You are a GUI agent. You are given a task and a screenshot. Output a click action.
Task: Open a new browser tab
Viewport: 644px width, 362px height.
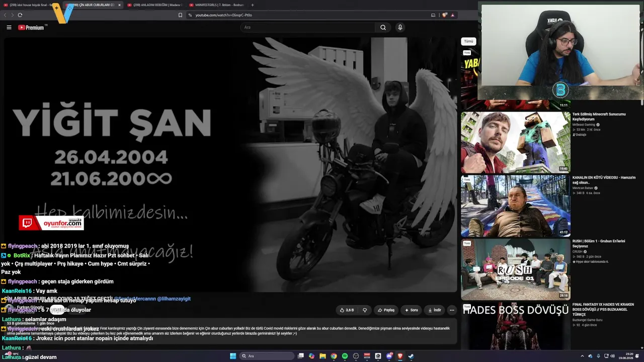(252, 5)
